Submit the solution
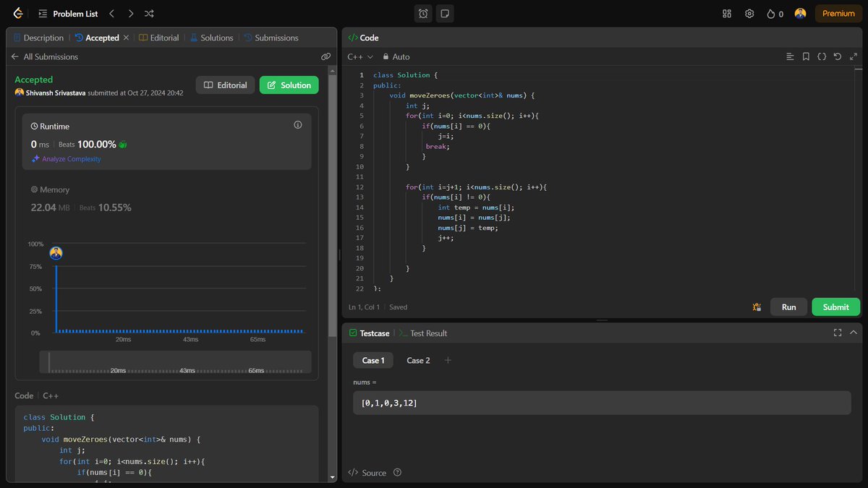This screenshot has height=488, width=868. 835,307
